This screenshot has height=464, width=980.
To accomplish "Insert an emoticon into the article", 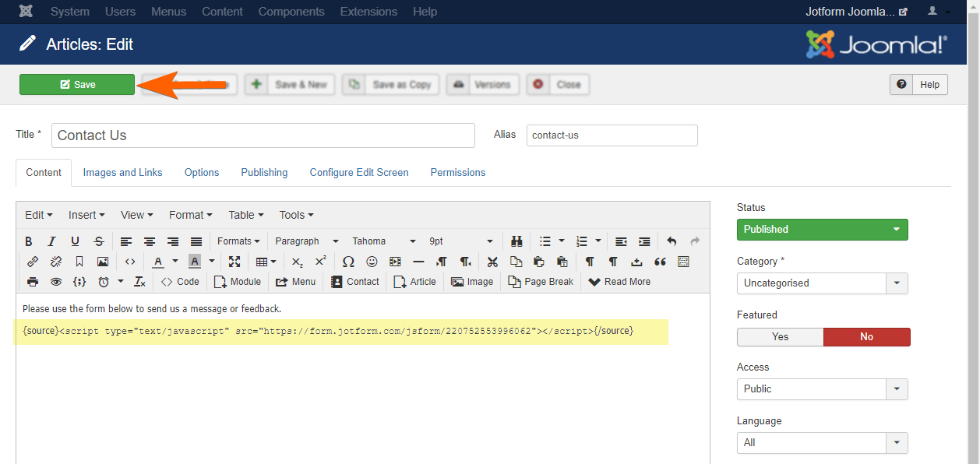I will [372, 262].
